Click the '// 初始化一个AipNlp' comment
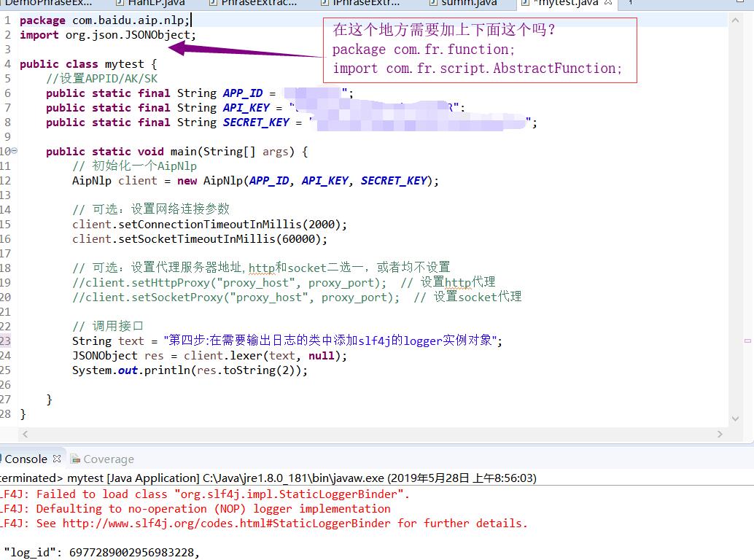The image size is (754, 560). (135, 166)
